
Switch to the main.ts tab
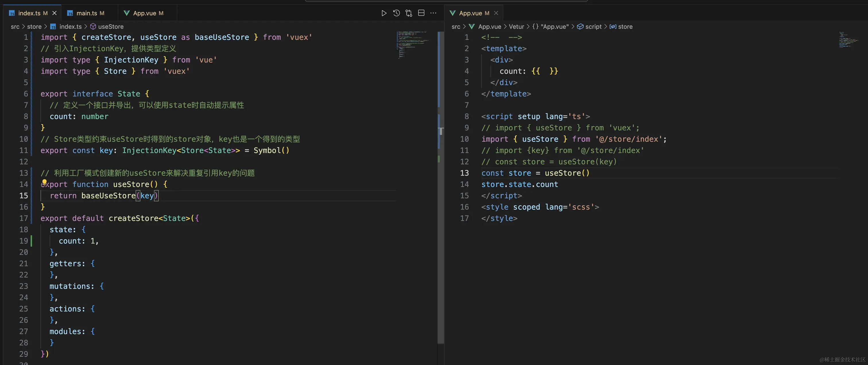(x=86, y=13)
